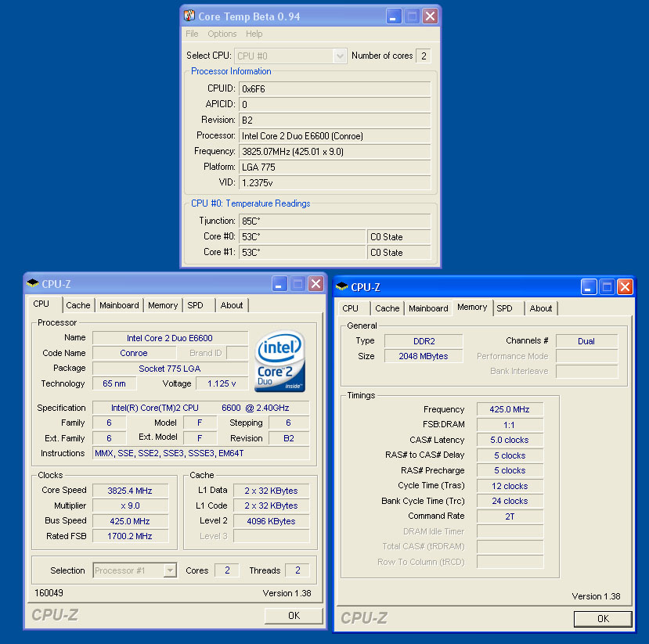Image resolution: width=649 pixels, height=644 pixels.
Task: Click the right CPU-Z title bar icon
Action: [x=342, y=286]
